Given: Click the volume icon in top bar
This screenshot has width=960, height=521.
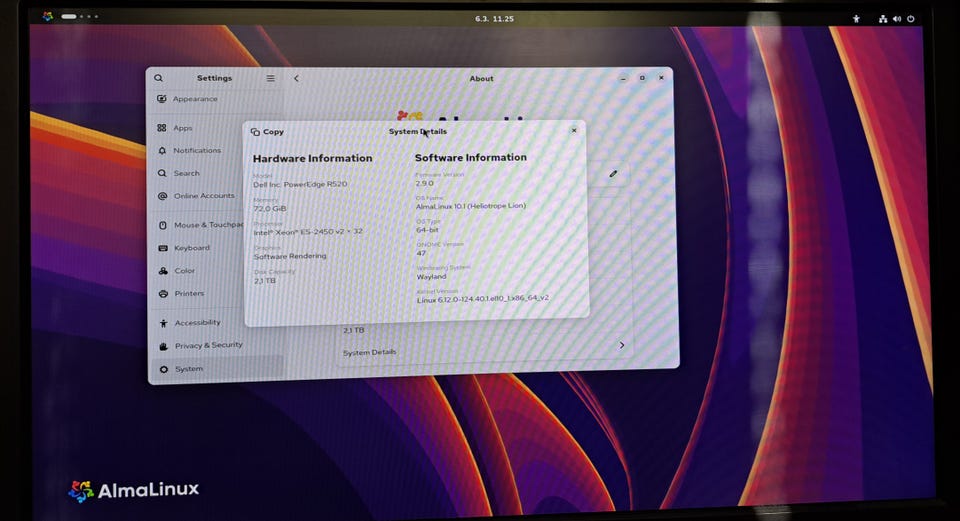Looking at the screenshot, I should (x=897, y=19).
